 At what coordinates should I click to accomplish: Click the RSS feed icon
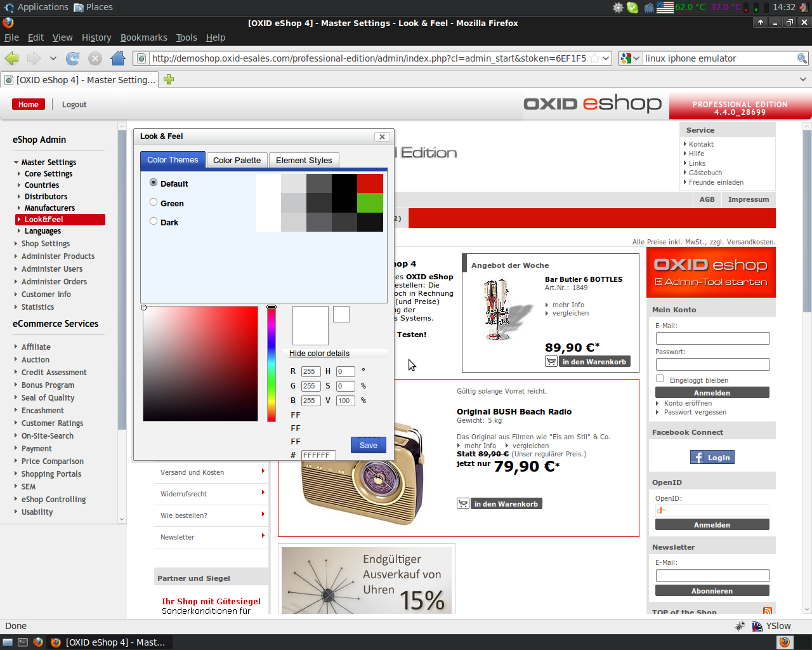(x=768, y=611)
